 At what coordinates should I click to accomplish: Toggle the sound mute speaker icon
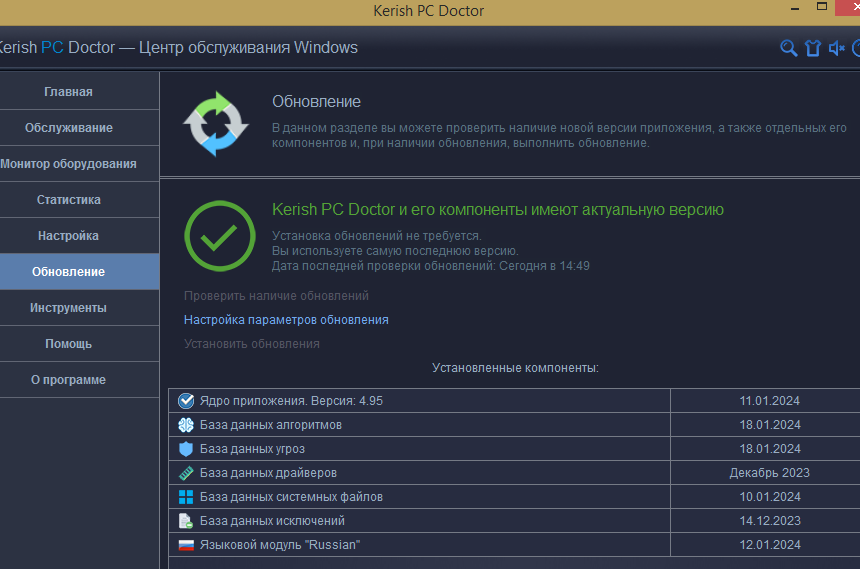836,48
